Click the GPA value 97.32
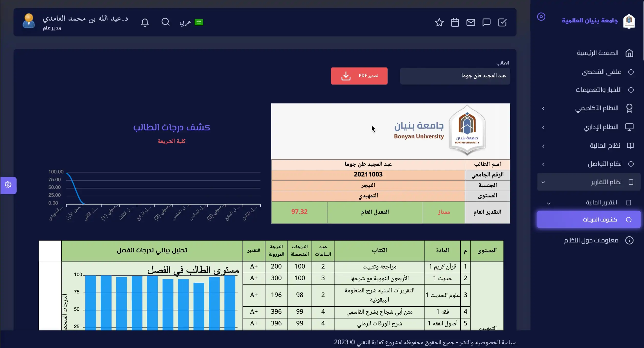This screenshot has height=348, width=644. (299, 212)
